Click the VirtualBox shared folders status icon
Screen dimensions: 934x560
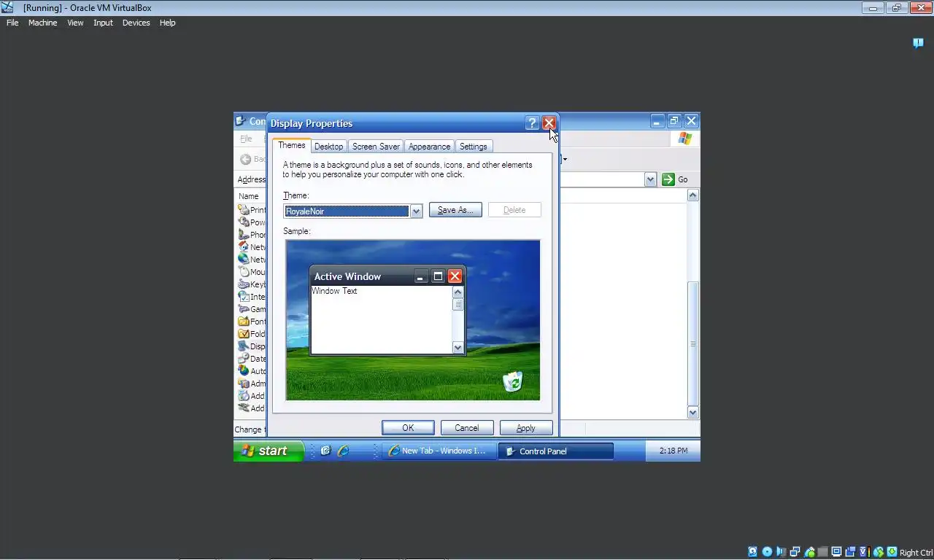(x=823, y=552)
